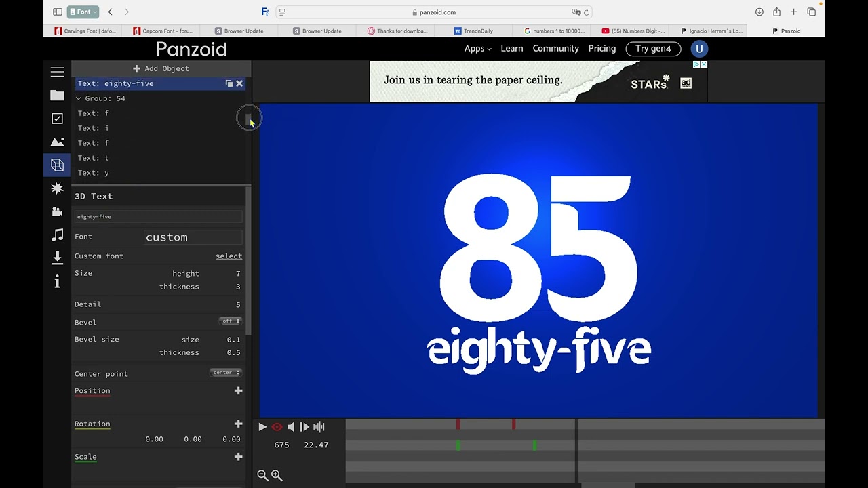Play the animation preview
This screenshot has height=488, width=868.
tap(262, 427)
